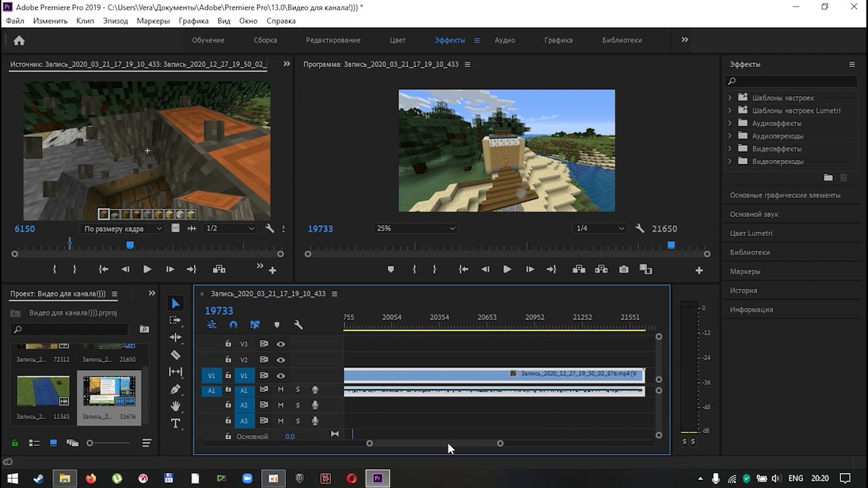Viewport: 868px width, 488px height.
Task: Toggle project writable lock icon
Action: tap(14, 443)
